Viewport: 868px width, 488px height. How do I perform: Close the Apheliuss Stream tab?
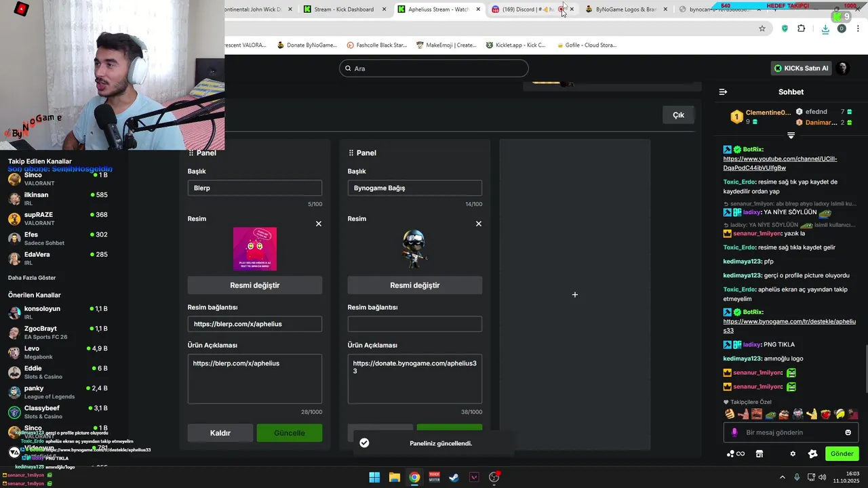(x=478, y=9)
